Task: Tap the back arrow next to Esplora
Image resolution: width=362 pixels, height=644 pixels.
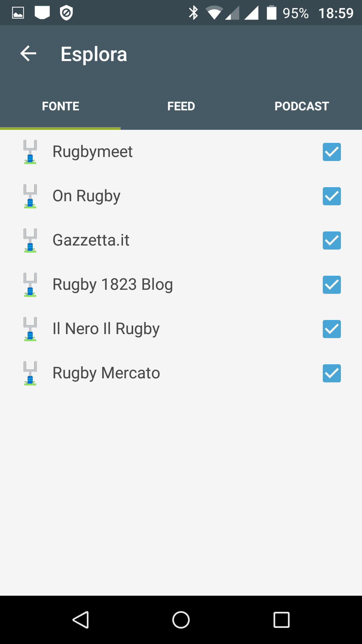Action: (28, 54)
